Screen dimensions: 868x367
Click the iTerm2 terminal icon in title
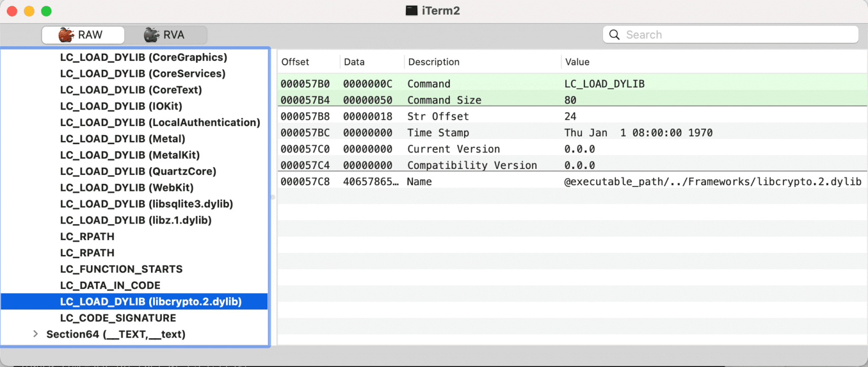click(x=411, y=11)
